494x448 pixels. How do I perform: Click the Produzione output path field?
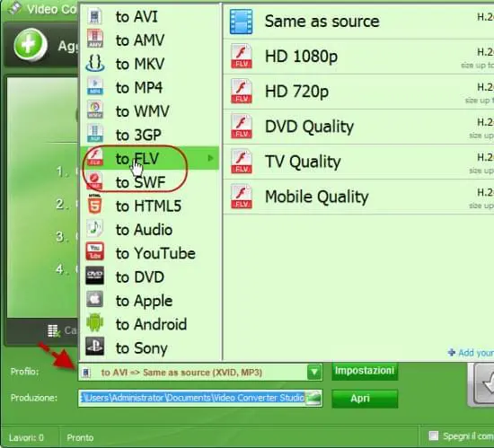click(200, 398)
